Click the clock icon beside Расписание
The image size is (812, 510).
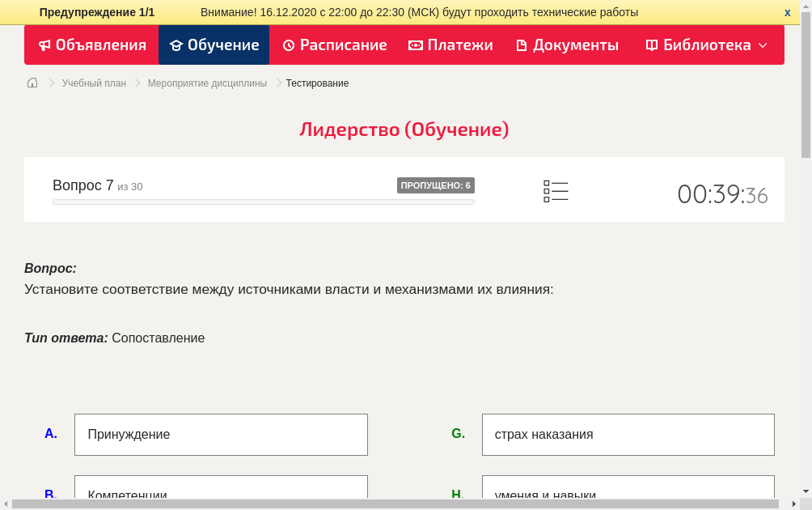[x=287, y=45]
